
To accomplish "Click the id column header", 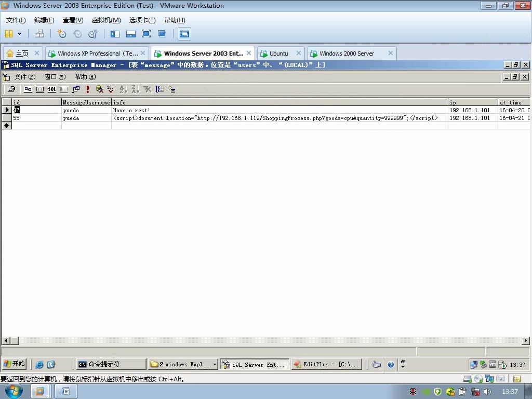I will point(36,102).
